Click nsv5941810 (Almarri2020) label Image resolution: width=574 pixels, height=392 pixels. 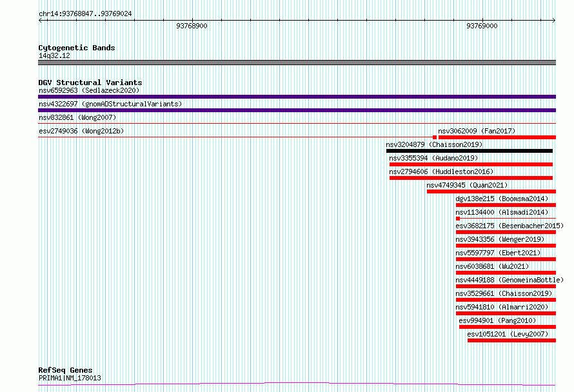[502, 307]
